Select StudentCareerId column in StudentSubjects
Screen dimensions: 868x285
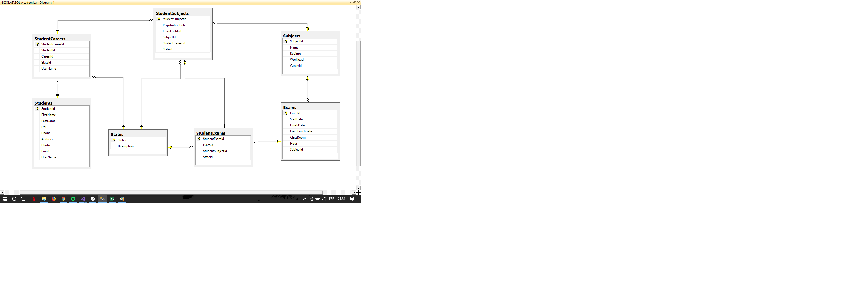[x=183, y=43]
